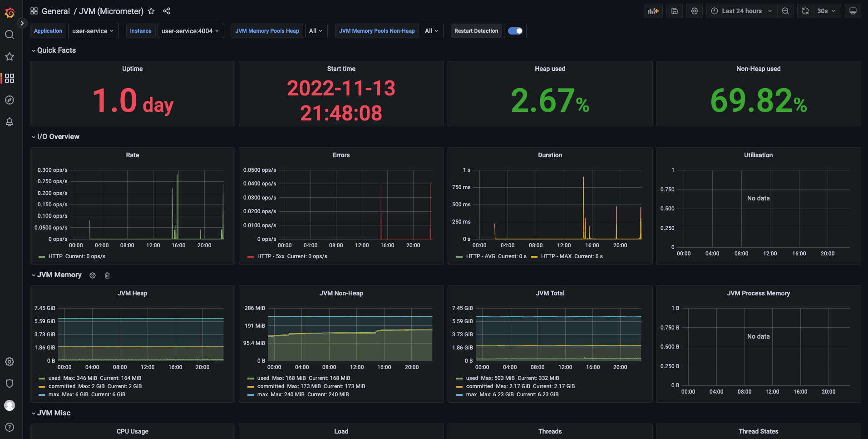Open dashboard settings via the gear icon
The height and width of the screenshot is (439, 868).
pyautogui.click(x=695, y=10)
